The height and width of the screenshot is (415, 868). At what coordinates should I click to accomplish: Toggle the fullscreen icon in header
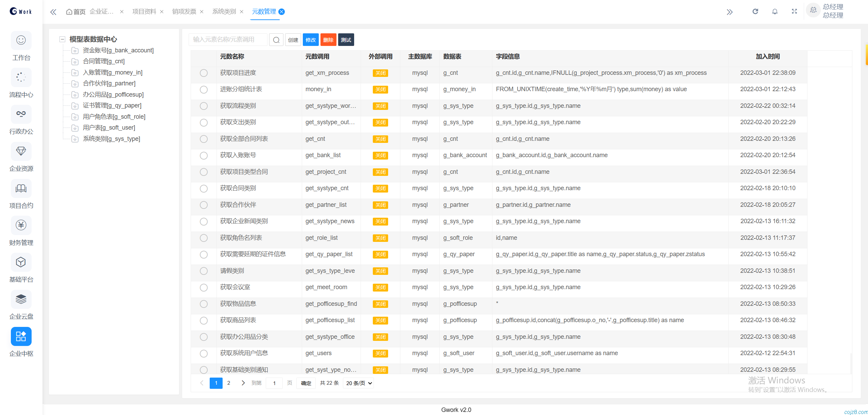click(x=794, y=12)
